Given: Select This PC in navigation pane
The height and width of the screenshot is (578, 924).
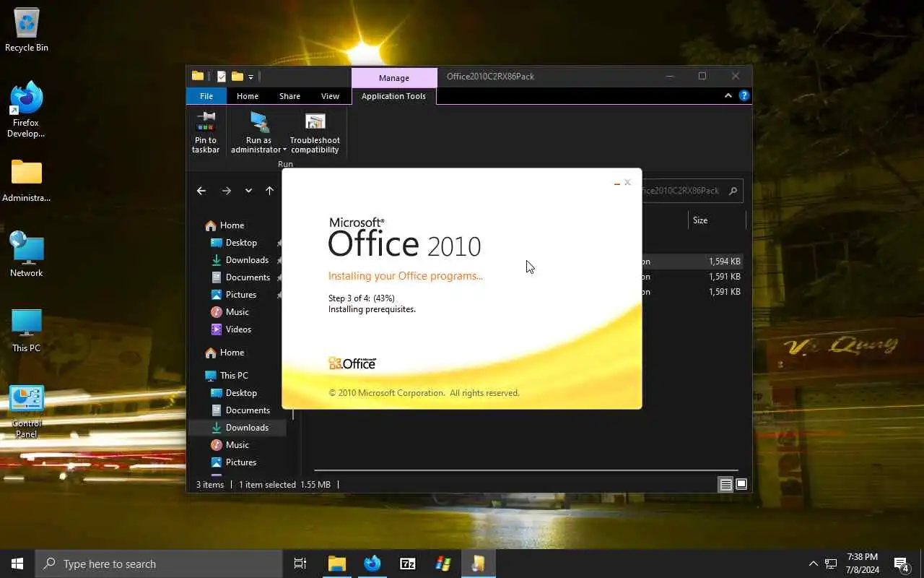Looking at the screenshot, I should coord(234,376).
